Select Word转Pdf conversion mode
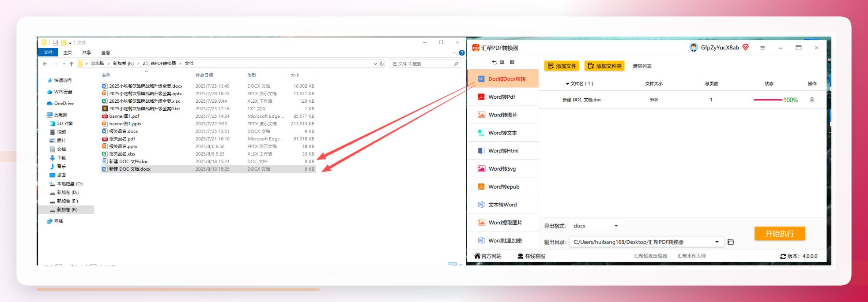868x302 pixels. coord(503,97)
